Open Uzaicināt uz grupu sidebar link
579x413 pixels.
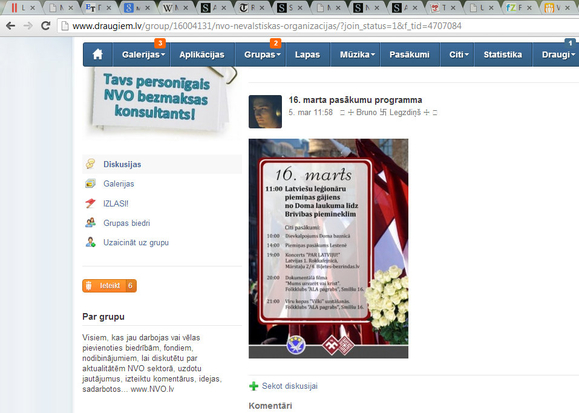point(136,243)
